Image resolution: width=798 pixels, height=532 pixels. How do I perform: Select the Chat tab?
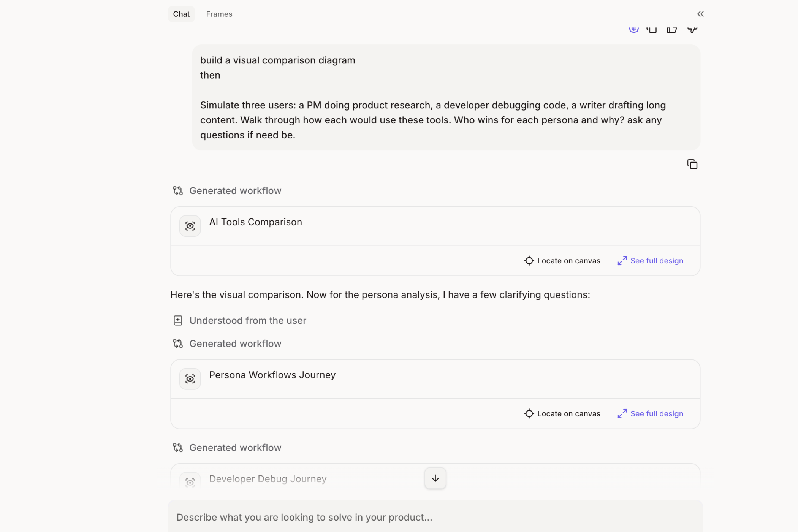coord(181,14)
